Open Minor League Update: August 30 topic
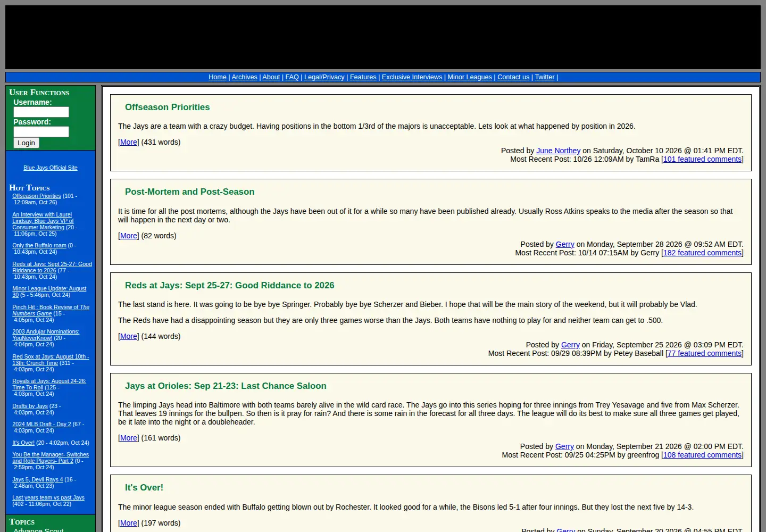 tap(49, 292)
